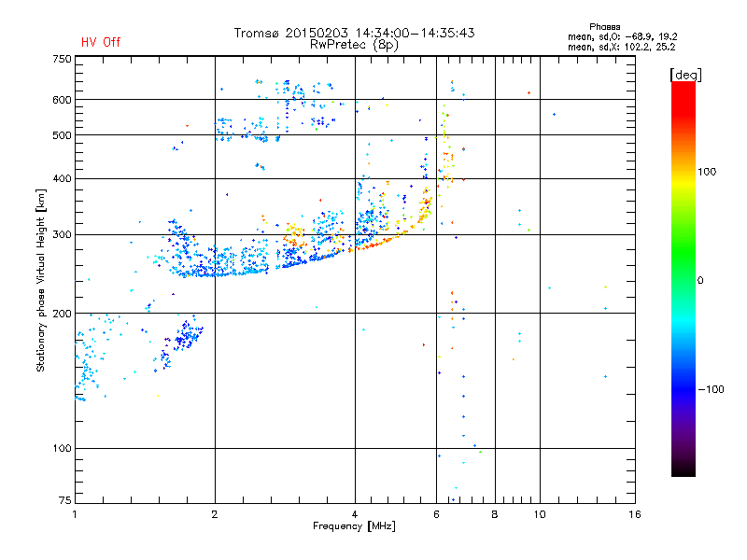The height and width of the screenshot is (560, 747).
Task: Click the colorbar '-100' tick label
Action: click(x=711, y=389)
